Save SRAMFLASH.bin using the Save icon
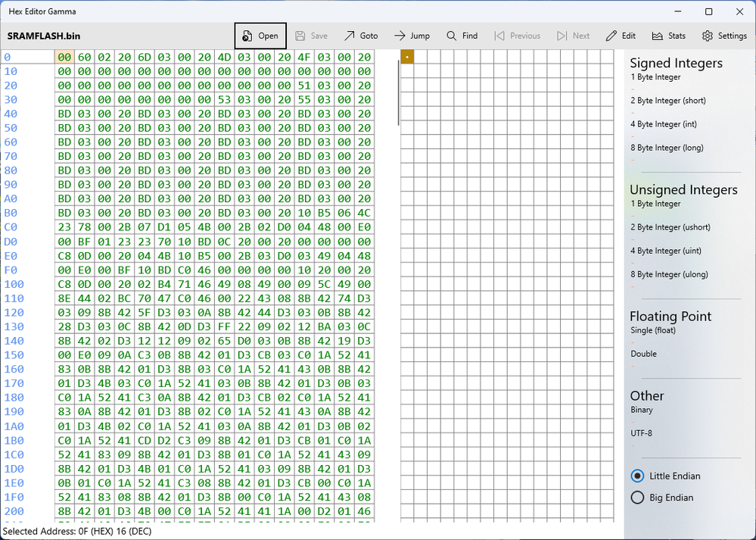This screenshot has height=540, width=756. [311, 35]
